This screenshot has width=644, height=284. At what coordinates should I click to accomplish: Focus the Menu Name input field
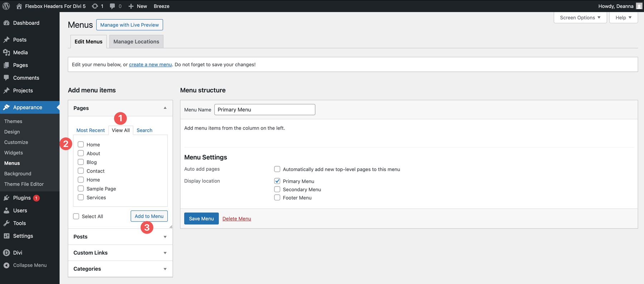(265, 110)
